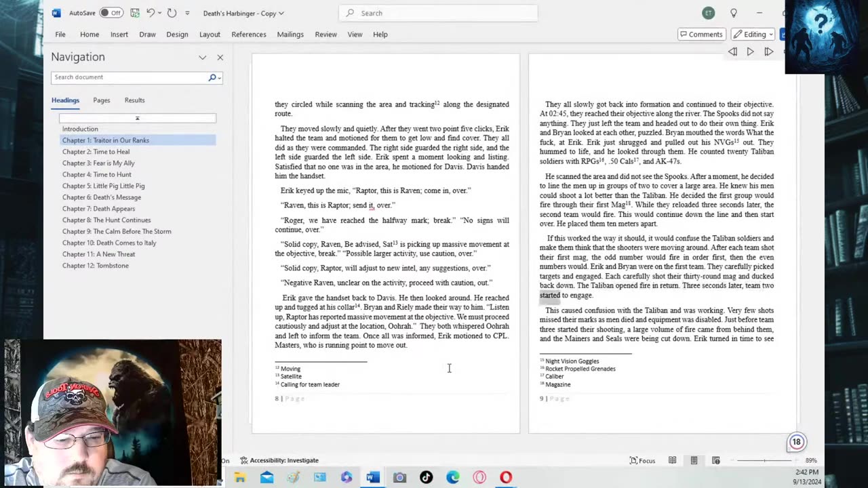Open Navigation pane options chevron
This screenshot has width=868, height=488.
pos(202,58)
